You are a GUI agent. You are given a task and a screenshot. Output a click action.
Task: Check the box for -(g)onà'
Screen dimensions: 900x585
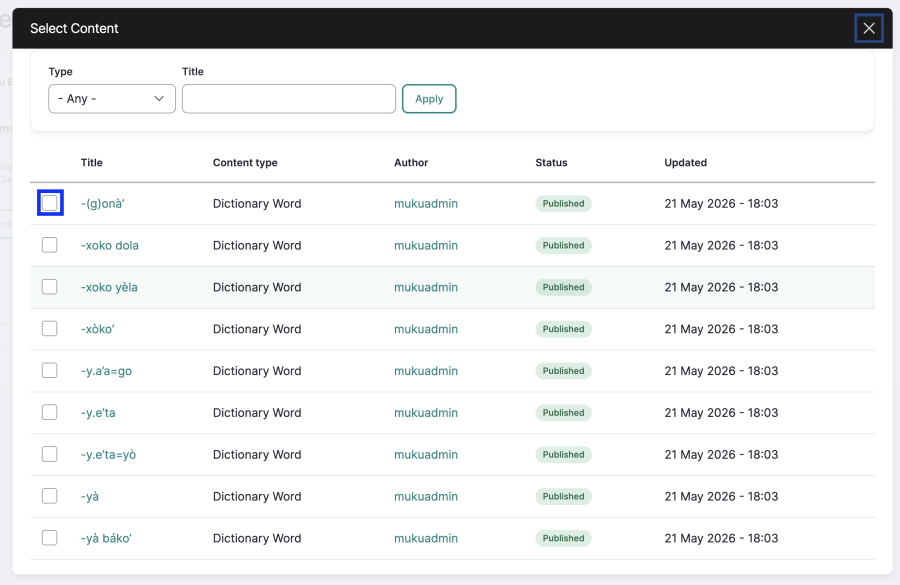click(50, 203)
